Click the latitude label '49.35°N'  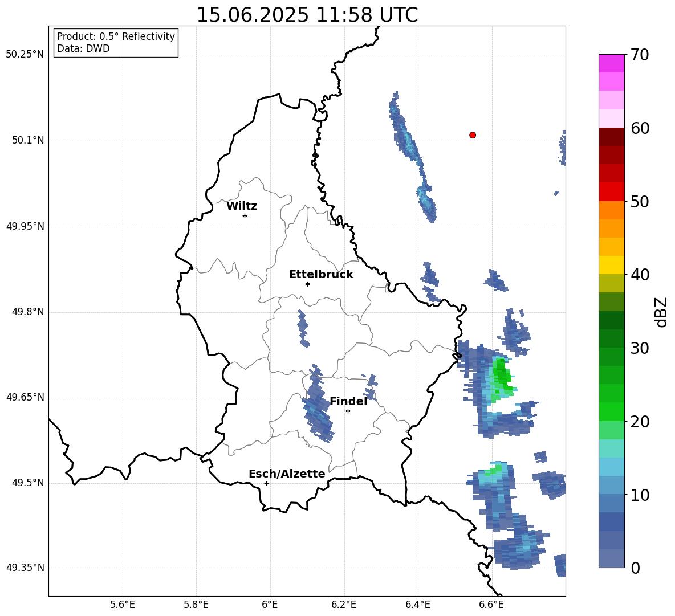coord(25,568)
